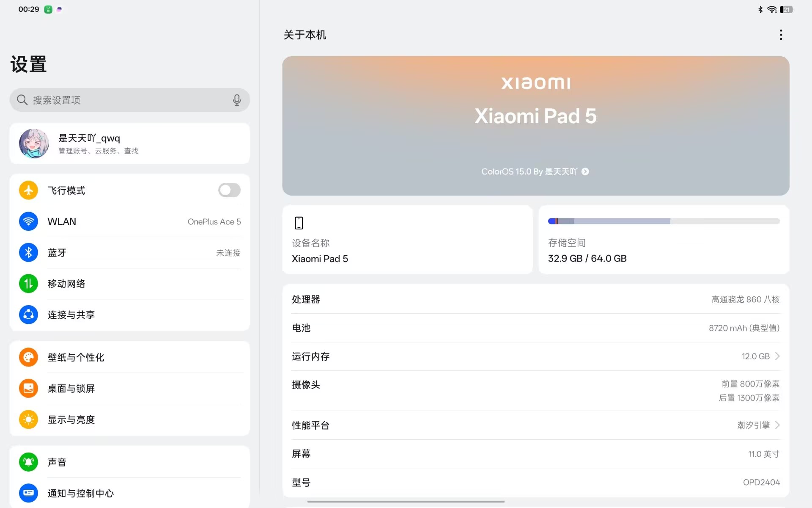The height and width of the screenshot is (508, 812).
Task: Open 壁纸与个性化 settings entry
Action: 130,357
